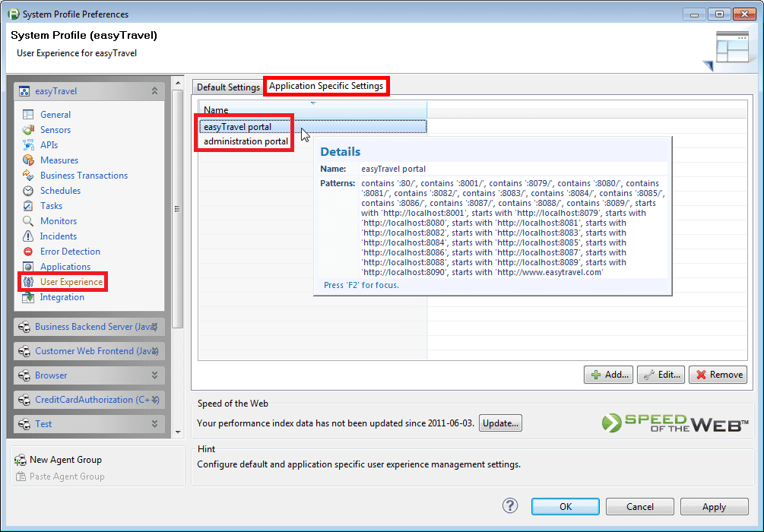The height and width of the screenshot is (532, 764).
Task: Expand the CreditCardAuthorization section
Action: [x=154, y=400]
